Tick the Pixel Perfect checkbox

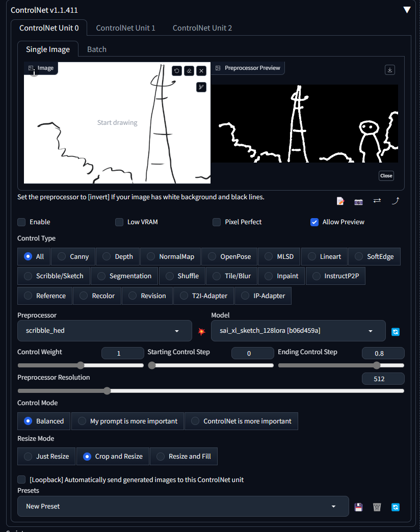[x=216, y=222]
